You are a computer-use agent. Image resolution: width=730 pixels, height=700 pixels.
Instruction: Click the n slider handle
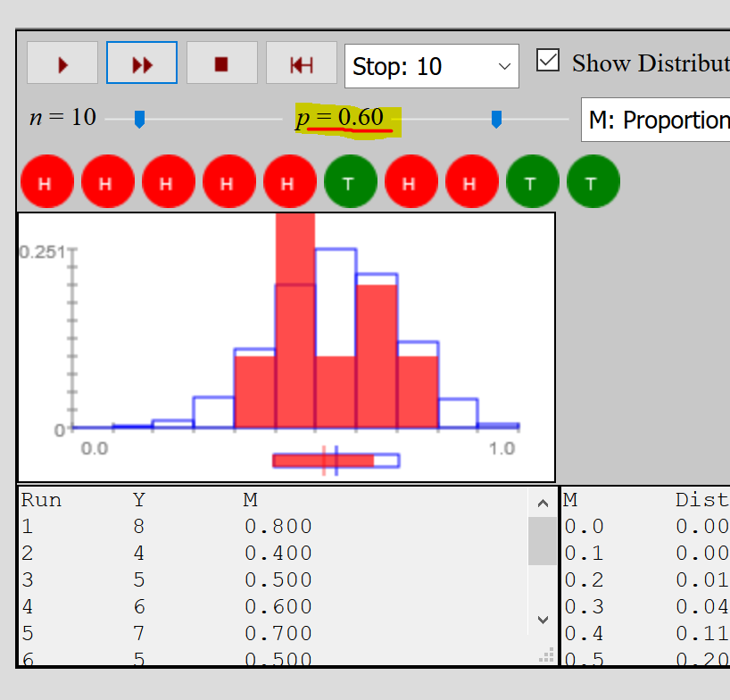coord(139,120)
